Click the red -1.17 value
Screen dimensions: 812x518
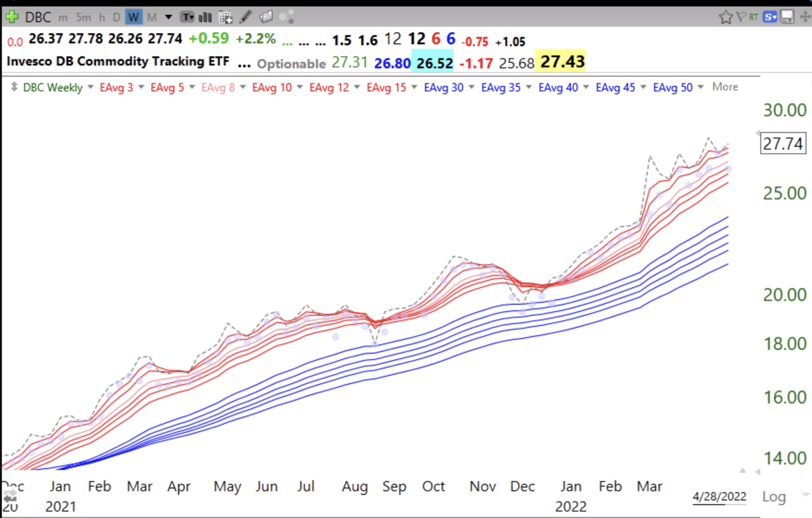(x=476, y=63)
